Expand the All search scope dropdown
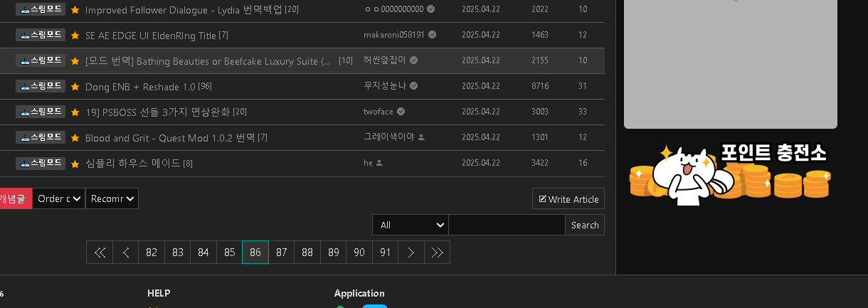The image size is (868, 308). 411,225
